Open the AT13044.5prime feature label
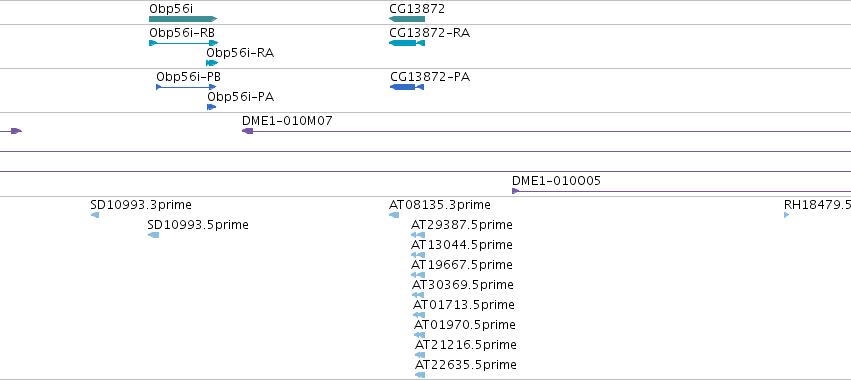 (x=461, y=245)
